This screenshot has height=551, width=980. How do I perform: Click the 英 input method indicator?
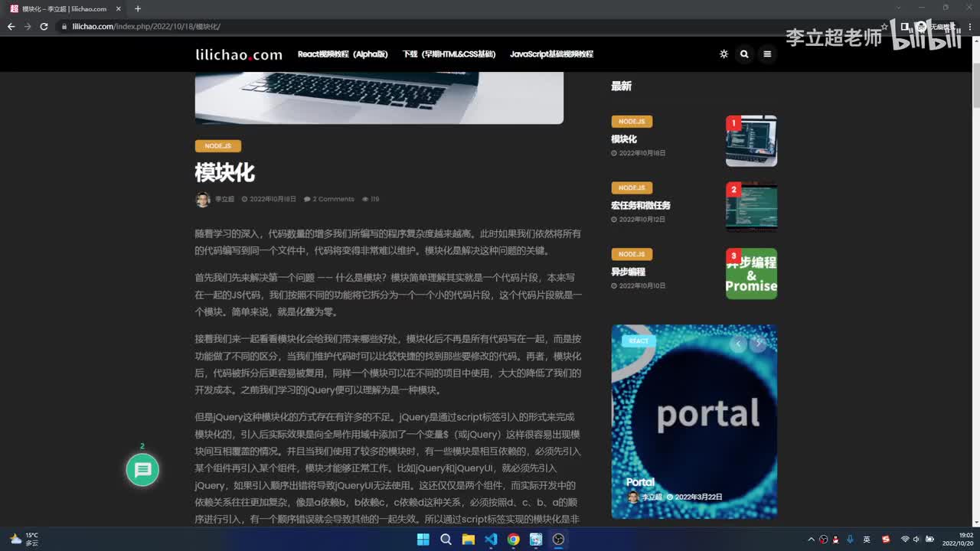867,540
